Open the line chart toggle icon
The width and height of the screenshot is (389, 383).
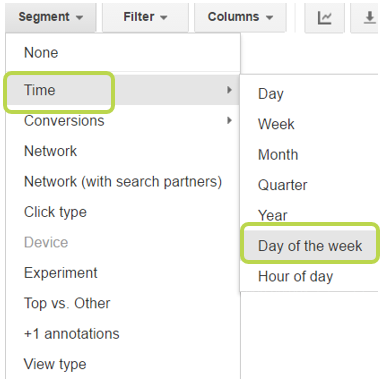pyautogui.click(x=324, y=18)
